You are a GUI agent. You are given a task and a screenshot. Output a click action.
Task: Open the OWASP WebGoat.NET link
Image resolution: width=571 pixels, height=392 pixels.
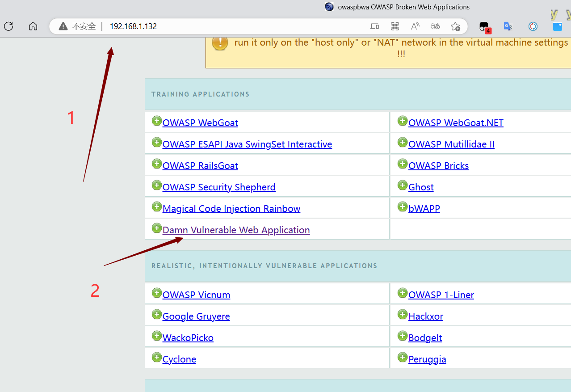point(456,123)
